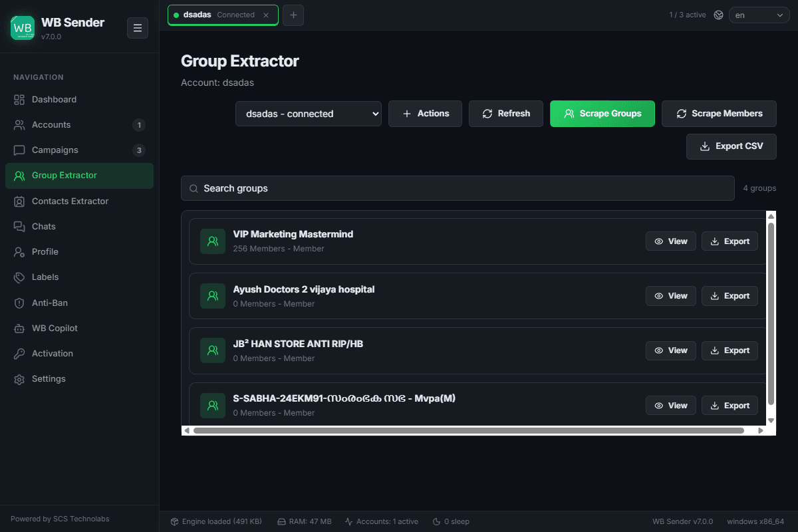This screenshot has height=532, width=798.
Task: Click the horizontal scrollbar thumb
Action: (x=468, y=431)
